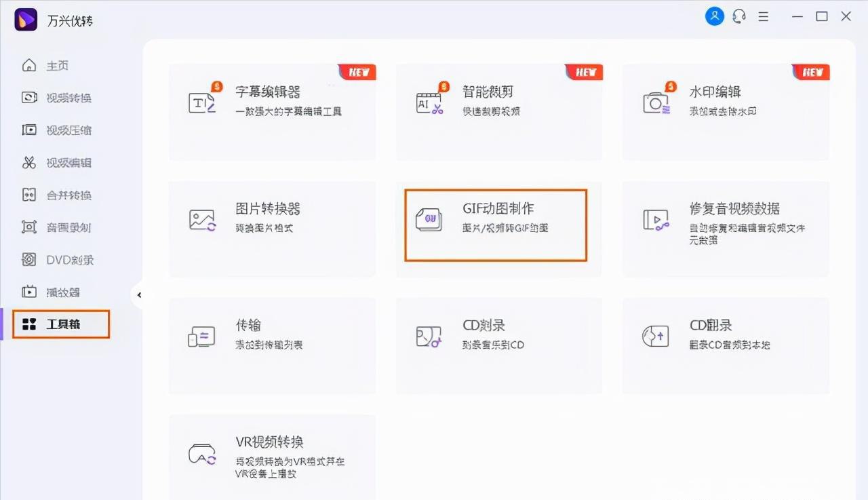This screenshot has width=868, height=500.
Task: Select the 视频编辑 scissors icon in sidebar
Action: (x=28, y=163)
